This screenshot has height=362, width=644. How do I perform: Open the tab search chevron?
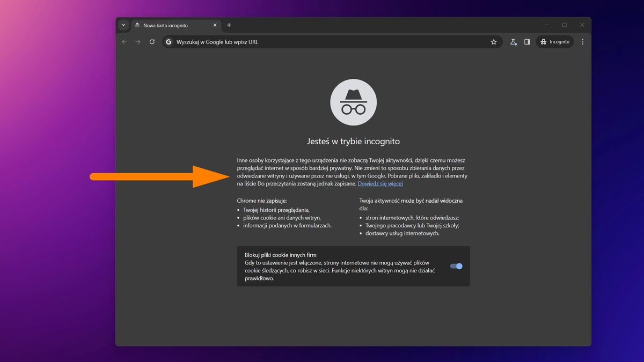pyautogui.click(x=123, y=25)
